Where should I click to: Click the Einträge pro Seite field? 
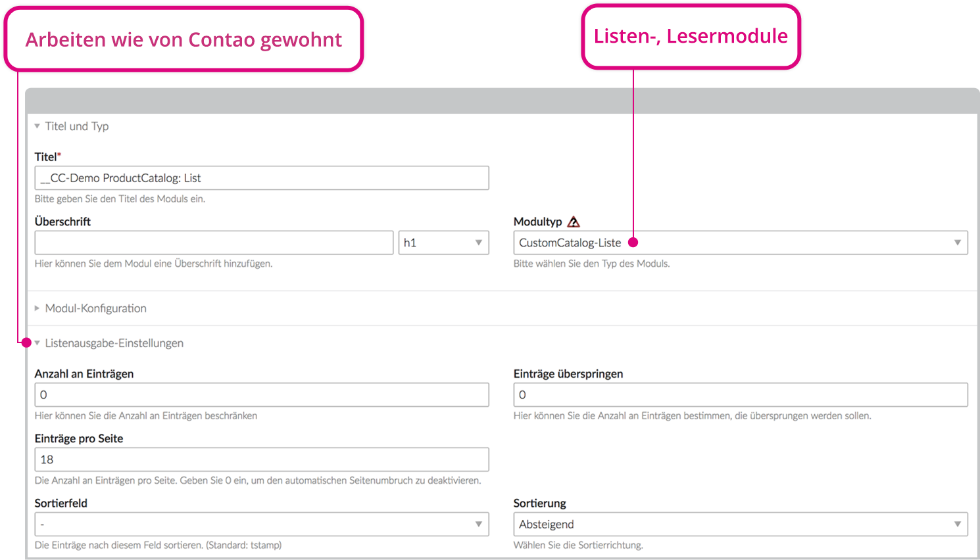(262, 459)
